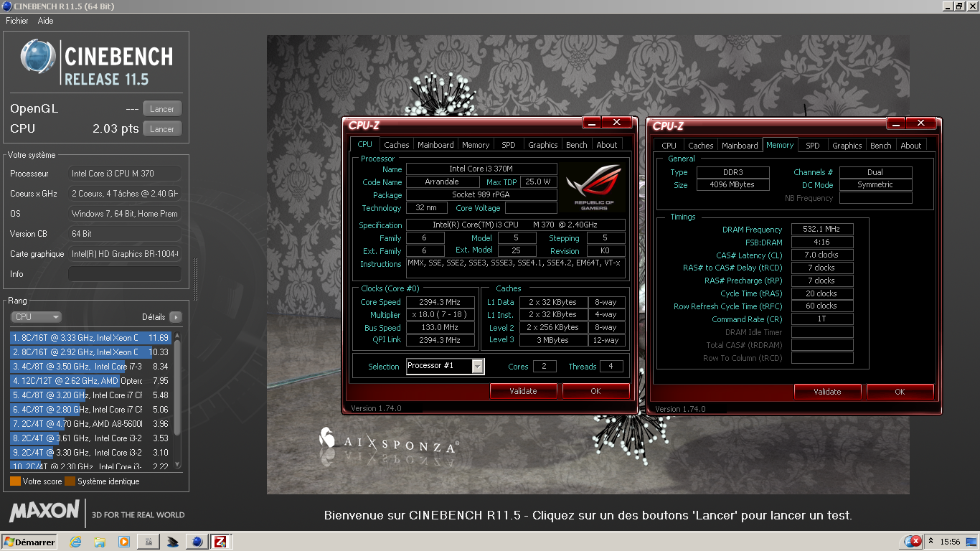Switch to SPD tab in left CPU-Z

(x=509, y=145)
